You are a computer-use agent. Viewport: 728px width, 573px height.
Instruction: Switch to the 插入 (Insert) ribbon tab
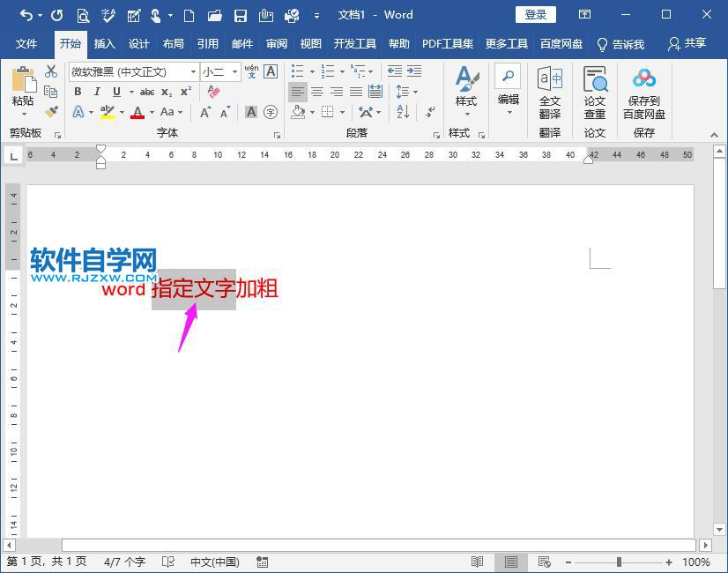click(103, 43)
